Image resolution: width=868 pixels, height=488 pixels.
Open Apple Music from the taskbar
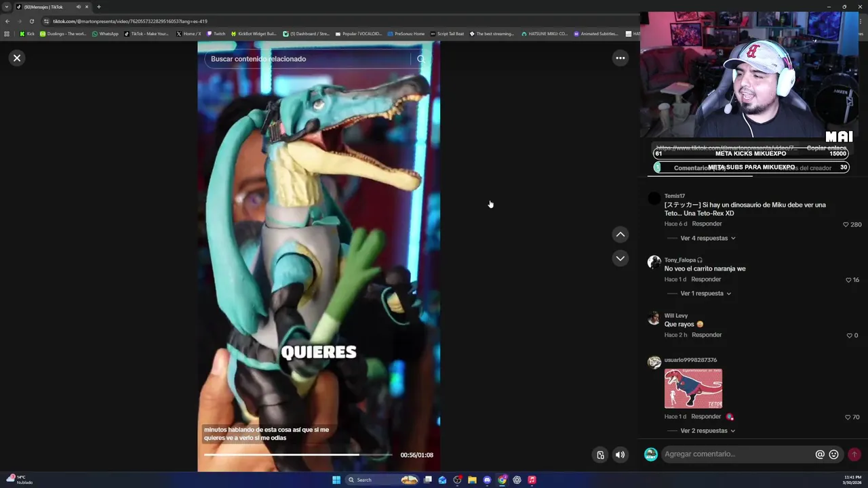[x=532, y=480]
